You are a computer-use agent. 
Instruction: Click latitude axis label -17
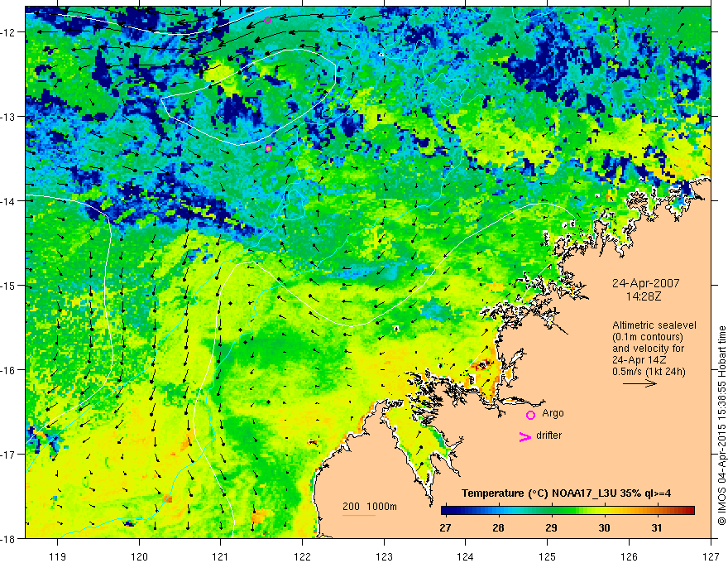pos(8,454)
